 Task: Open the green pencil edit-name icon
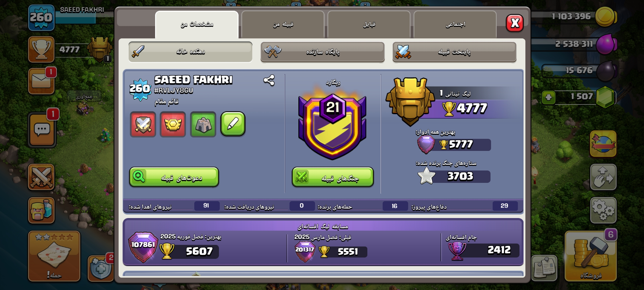(233, 124)
